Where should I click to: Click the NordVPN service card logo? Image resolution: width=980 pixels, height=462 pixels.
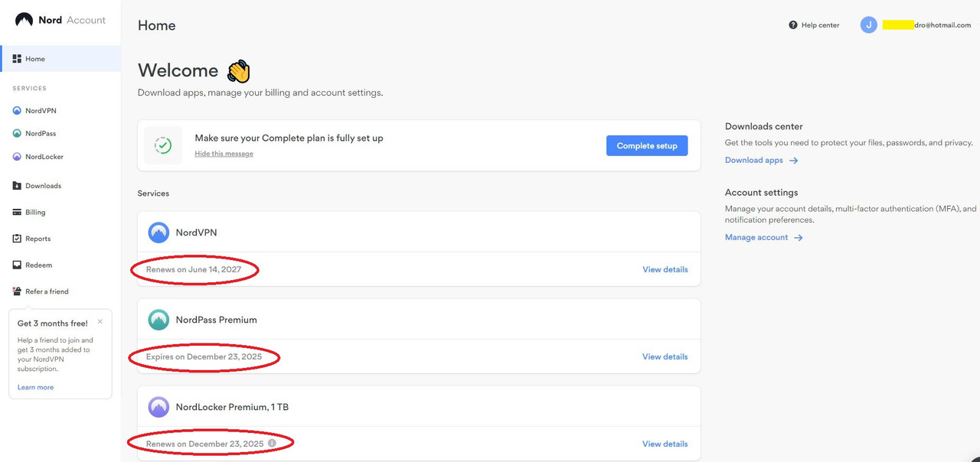pyautogui.click(x=158, y=233)
